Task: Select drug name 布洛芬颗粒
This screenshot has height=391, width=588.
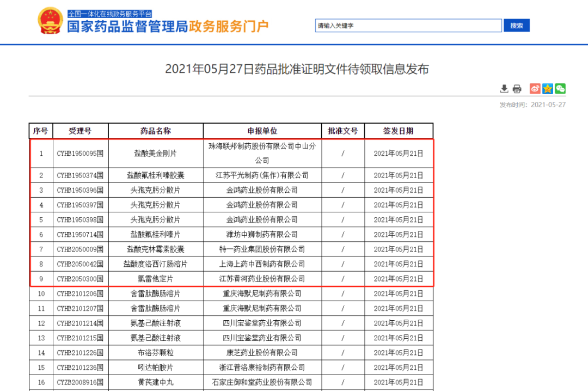Action: 155,353
